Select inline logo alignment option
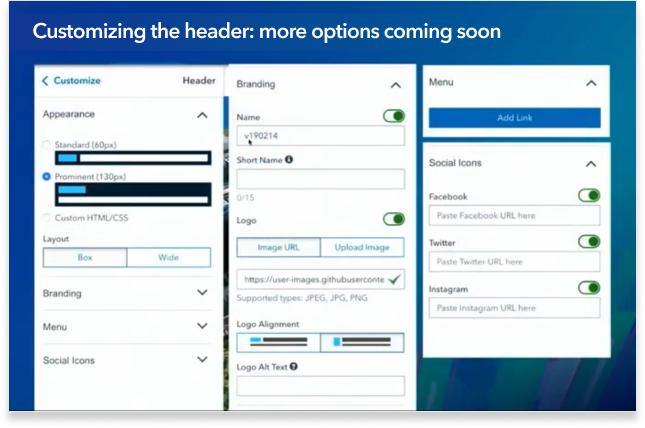 click(x=362, y=342)
